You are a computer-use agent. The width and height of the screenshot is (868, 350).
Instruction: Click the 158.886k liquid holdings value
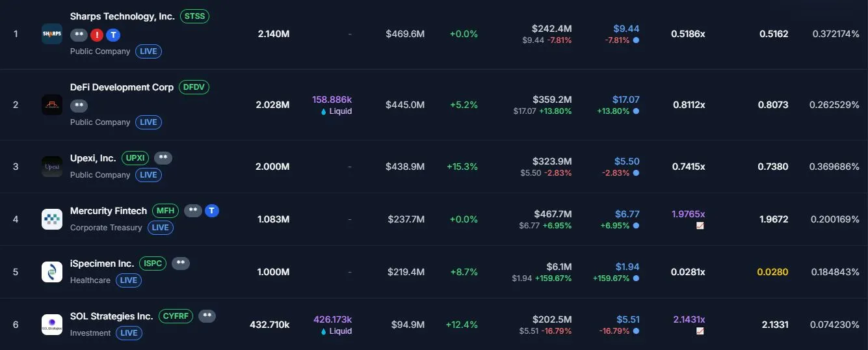coord(332,100)
